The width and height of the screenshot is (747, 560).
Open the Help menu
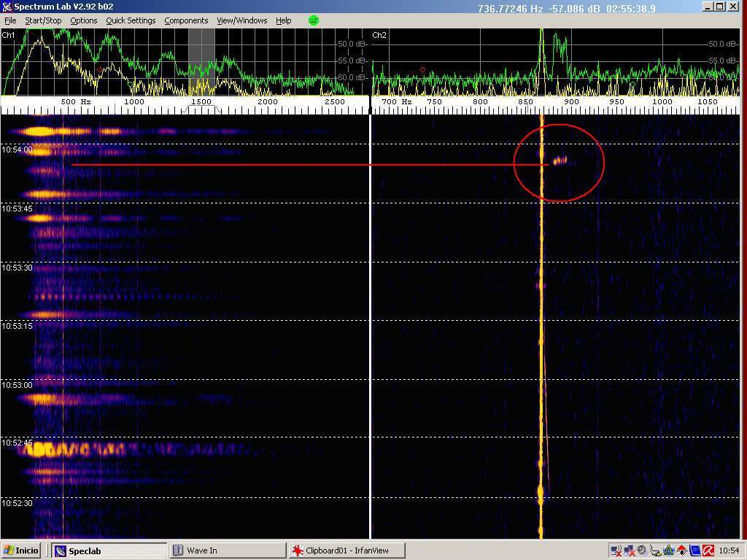click(x=283, y=20)
